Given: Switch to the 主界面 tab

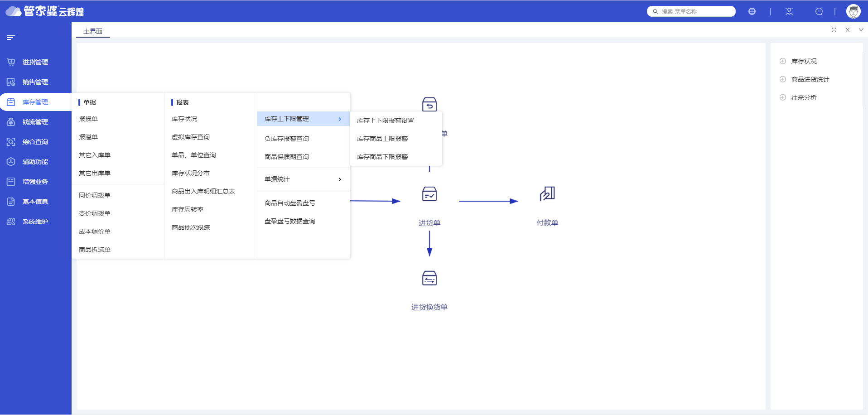Looking at the screenshot, I should pos(93,31).
